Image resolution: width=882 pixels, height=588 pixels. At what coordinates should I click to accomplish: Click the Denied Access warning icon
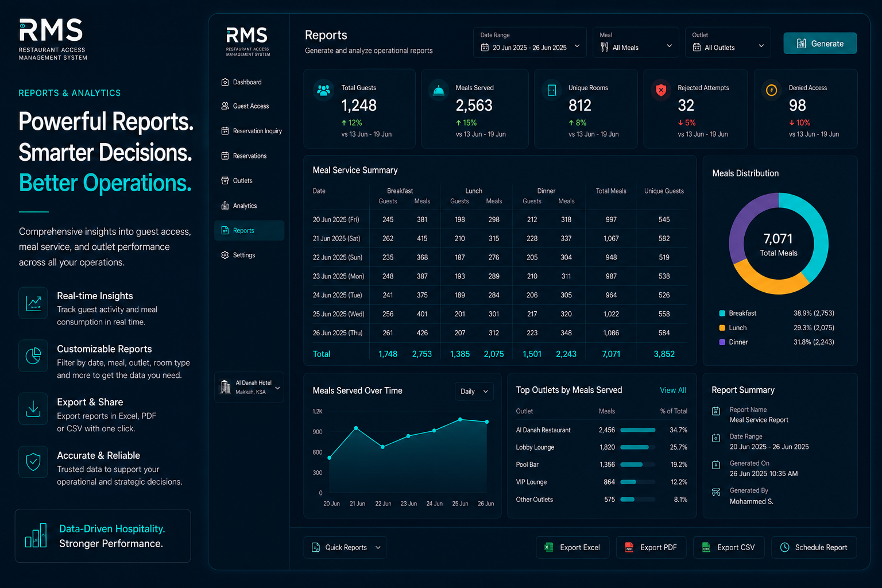coord(772,90)
